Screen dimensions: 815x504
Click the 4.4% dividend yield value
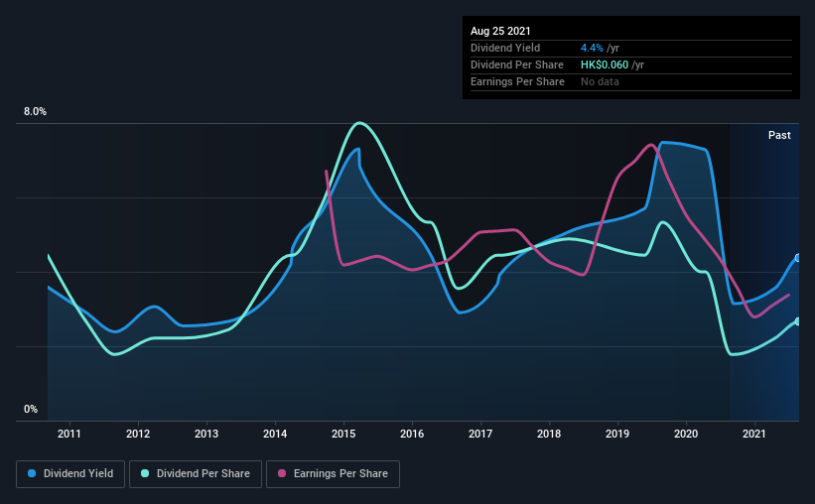tap(592, 48)
